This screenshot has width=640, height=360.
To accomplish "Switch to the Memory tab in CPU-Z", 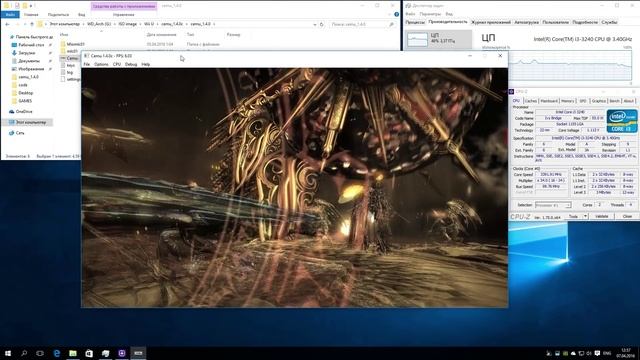I will (567, 101).
